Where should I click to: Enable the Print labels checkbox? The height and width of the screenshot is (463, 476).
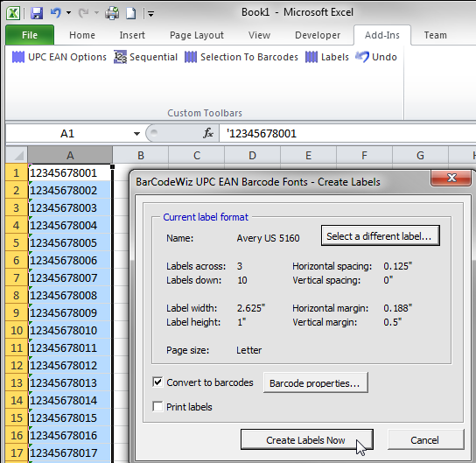(x=157, y=406)
